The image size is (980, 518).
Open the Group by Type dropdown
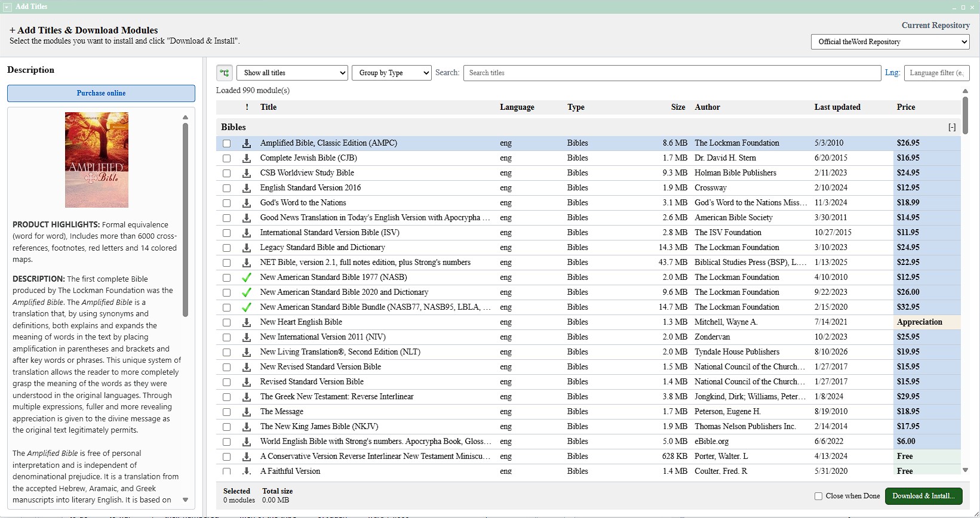(x=391, y=73)
